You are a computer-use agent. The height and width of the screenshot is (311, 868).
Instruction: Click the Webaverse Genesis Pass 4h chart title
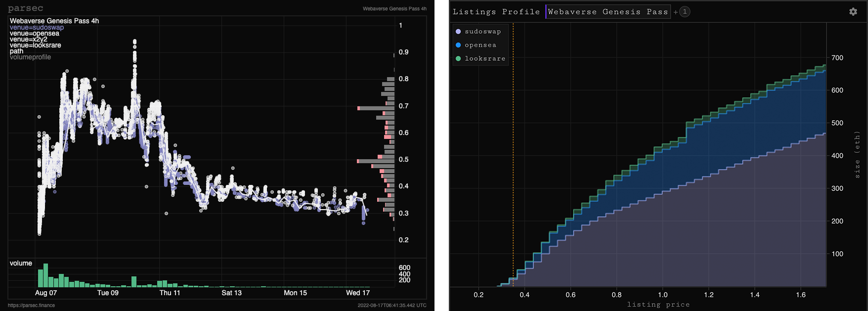click(54, 21)
